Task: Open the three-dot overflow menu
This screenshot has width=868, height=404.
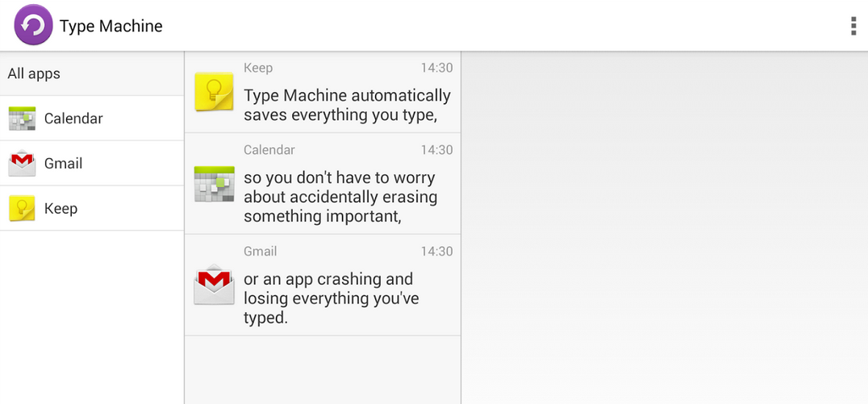Action: (x=853, y=26)
